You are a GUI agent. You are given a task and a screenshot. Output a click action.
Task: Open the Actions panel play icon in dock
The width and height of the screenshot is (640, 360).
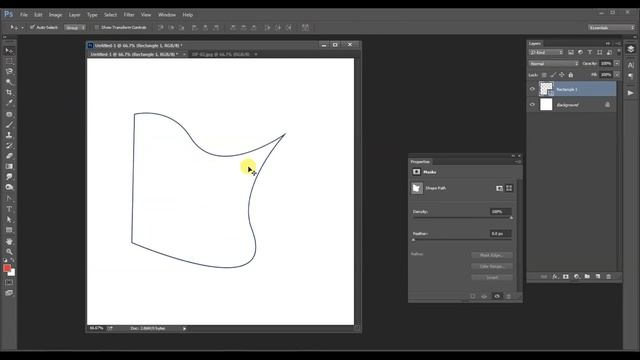coord(631,93)
